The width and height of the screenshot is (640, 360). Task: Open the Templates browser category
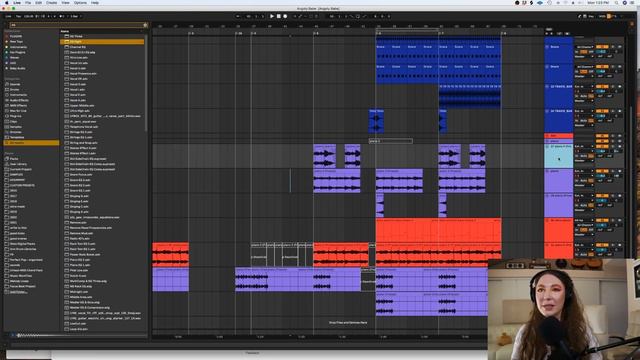(17, 138)
